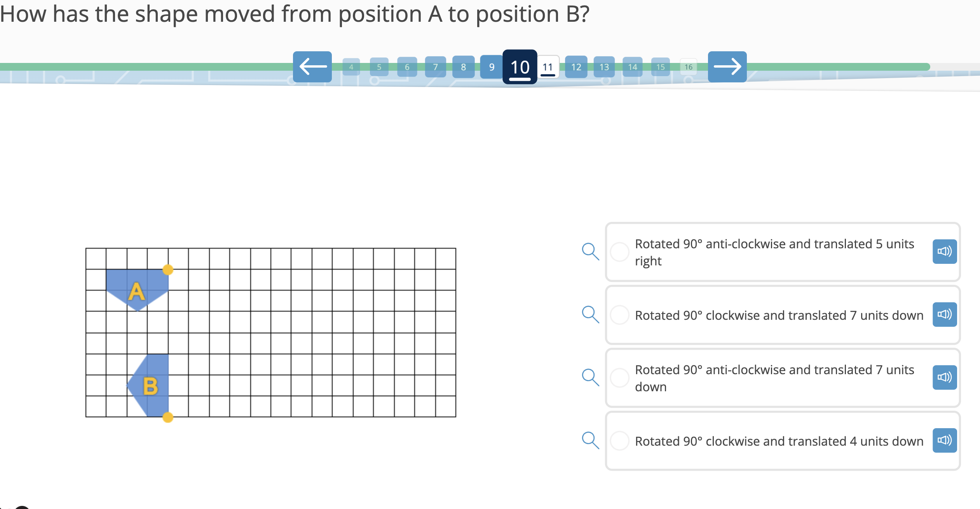The width and height of the screenshot is (980, 509).
Task: Open magnifier for the third answer option
Action: click(x=591, y=377)
